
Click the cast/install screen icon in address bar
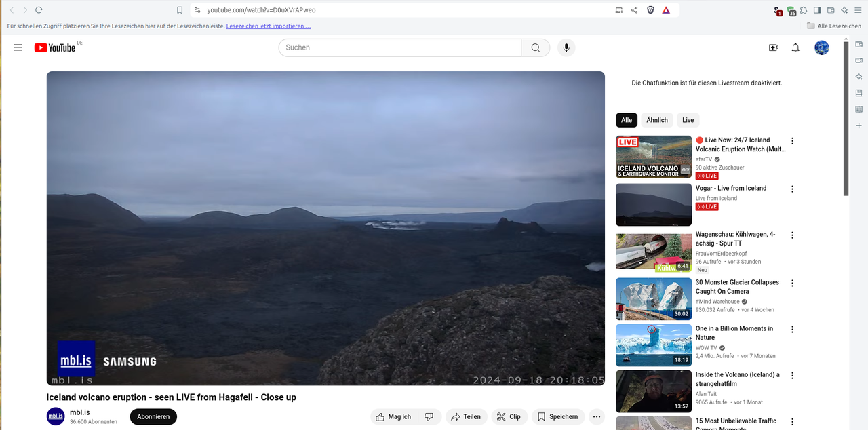coord(618,10)
